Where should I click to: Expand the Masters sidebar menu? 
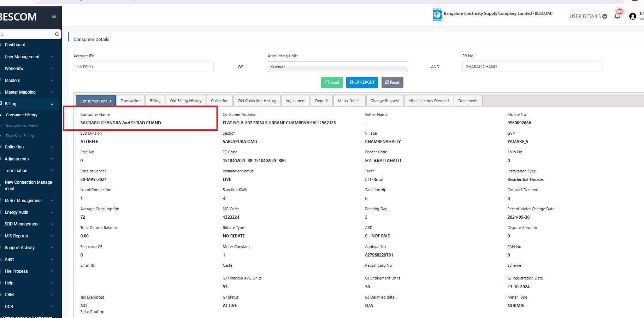[29, 81]
